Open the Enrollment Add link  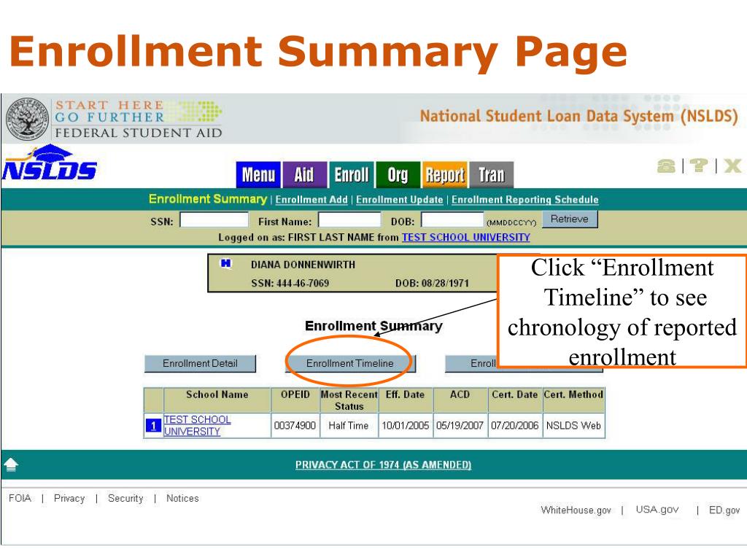point(311,200)
